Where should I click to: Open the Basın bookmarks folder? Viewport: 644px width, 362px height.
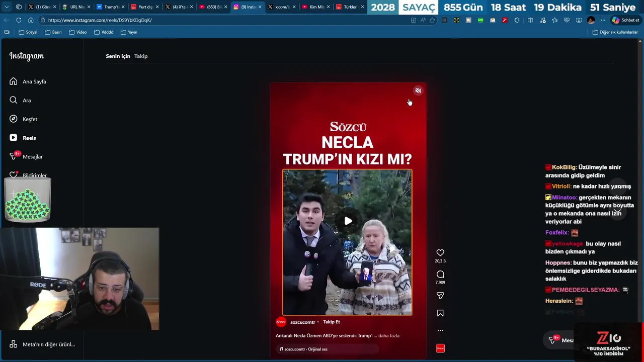click(53, 32)
